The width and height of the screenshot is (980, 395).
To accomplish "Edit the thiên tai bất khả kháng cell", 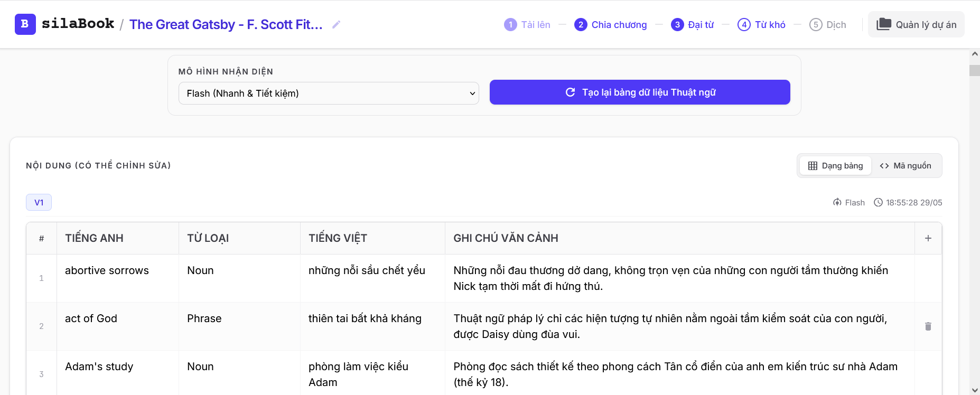I will pyautogui.click(x=372, y=326).
